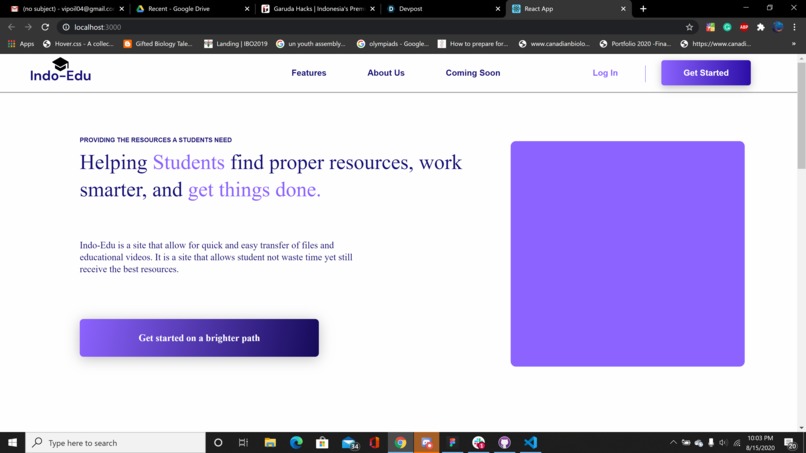
Task: Open a new browser tab with plus
Action: 643,9
